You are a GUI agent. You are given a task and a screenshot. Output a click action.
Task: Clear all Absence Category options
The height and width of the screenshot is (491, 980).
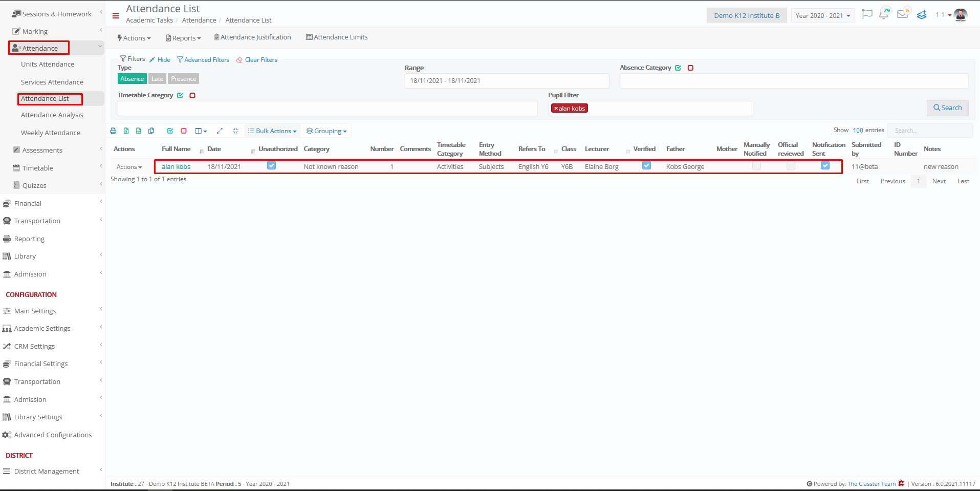(690, 68)
